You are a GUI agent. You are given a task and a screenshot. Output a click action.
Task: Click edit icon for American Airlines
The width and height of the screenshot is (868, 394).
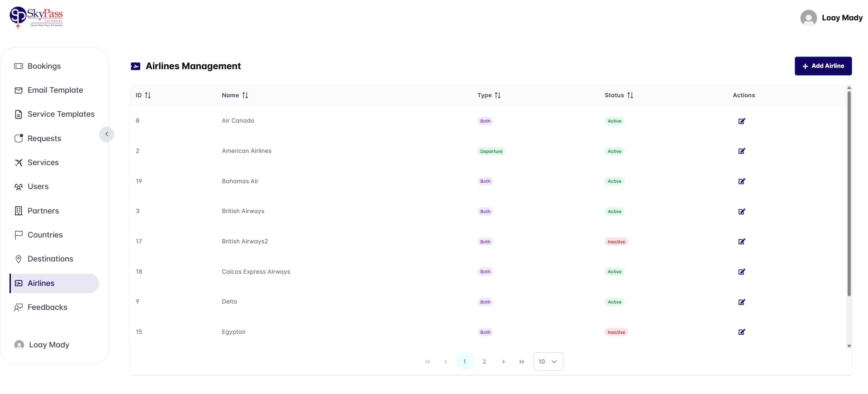click(x=741, y=151)
